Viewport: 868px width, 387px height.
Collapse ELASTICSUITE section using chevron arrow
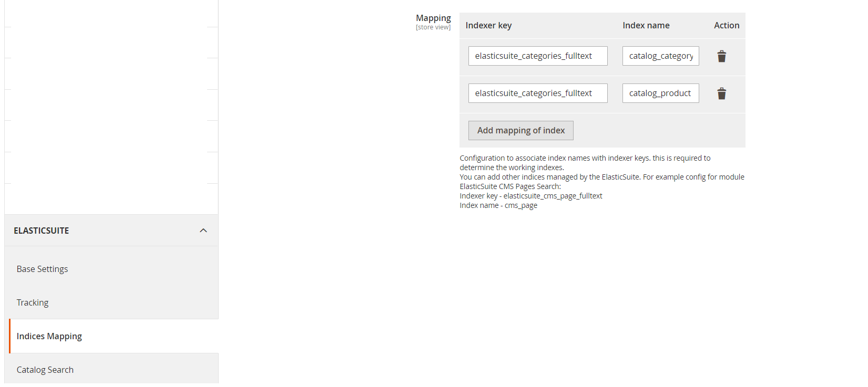203,231
